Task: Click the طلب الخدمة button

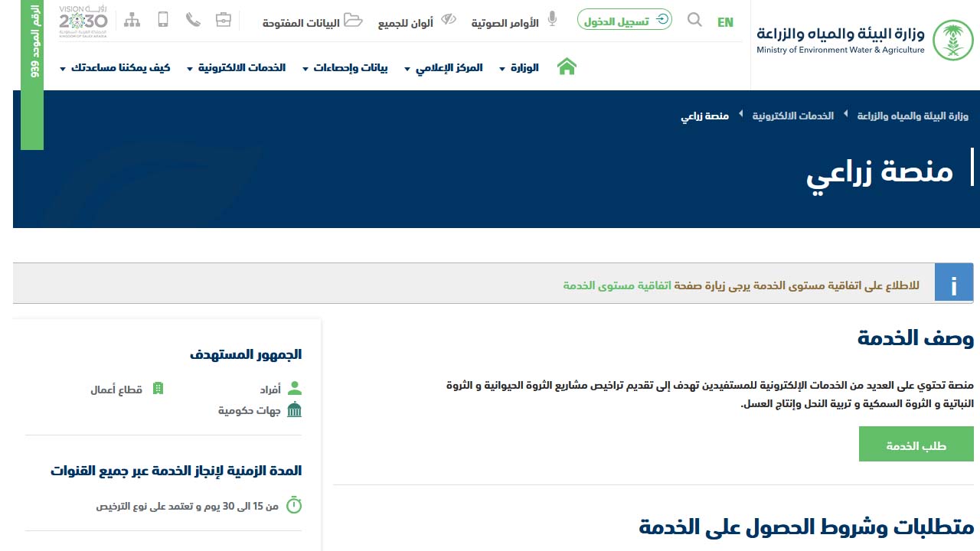Action: point(916,445)
